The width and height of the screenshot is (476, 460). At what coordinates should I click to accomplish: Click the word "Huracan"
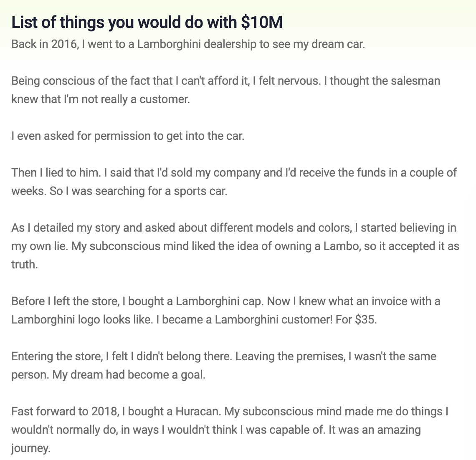point(197,411)
